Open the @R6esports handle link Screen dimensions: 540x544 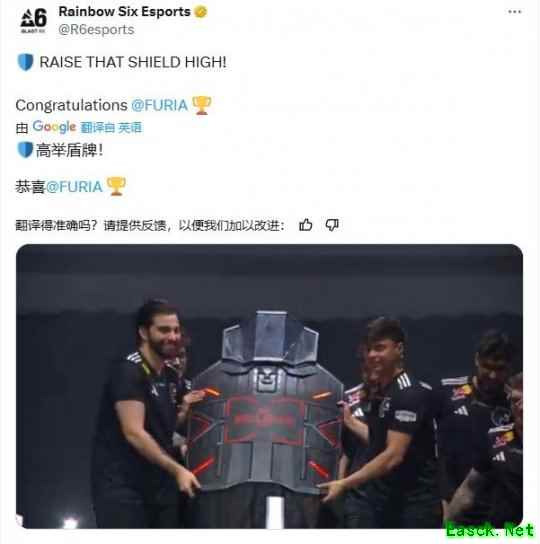coord(96,30)
